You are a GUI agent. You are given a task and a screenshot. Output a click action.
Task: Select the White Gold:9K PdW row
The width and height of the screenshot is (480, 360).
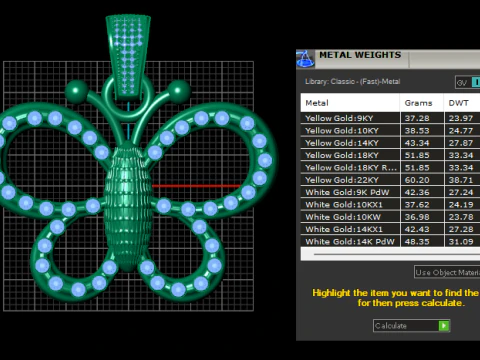[390, 192]
